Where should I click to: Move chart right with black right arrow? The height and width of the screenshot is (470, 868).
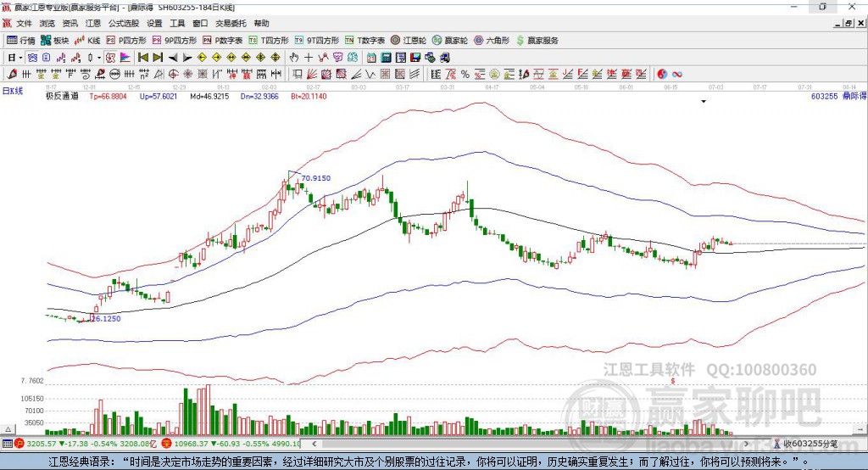[x=187, y=58]
